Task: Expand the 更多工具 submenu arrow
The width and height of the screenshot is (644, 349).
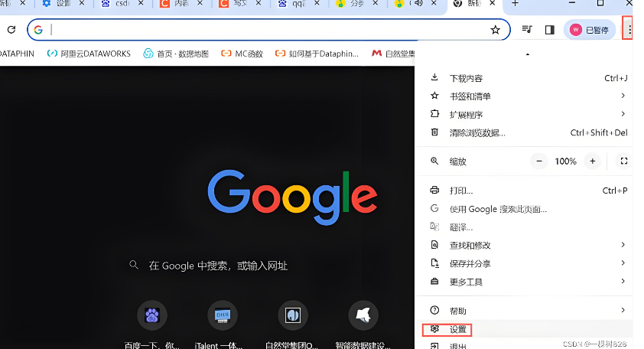Action: pos(623,281)
